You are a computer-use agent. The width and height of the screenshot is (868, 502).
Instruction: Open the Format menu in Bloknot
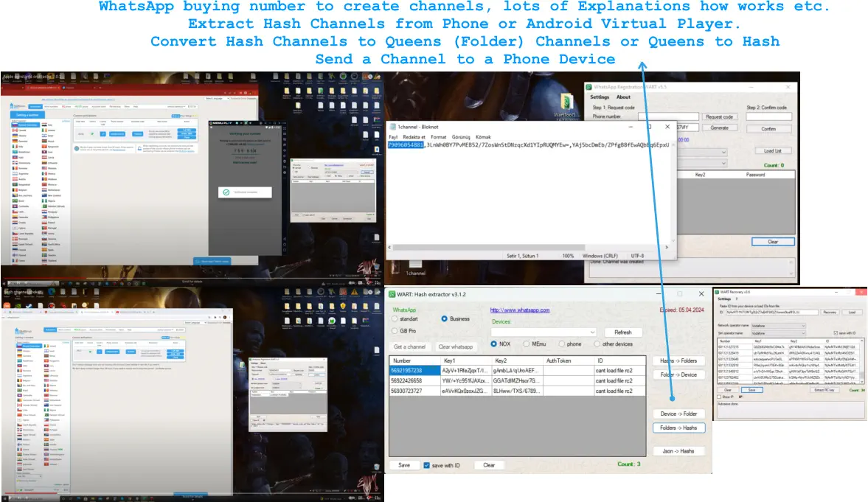(438, 136)
